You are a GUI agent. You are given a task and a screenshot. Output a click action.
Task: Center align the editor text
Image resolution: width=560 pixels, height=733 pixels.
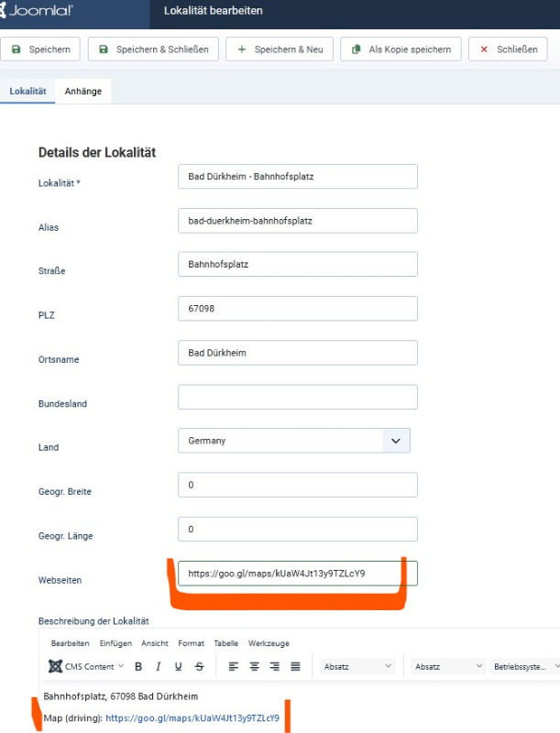coord(254,667)
